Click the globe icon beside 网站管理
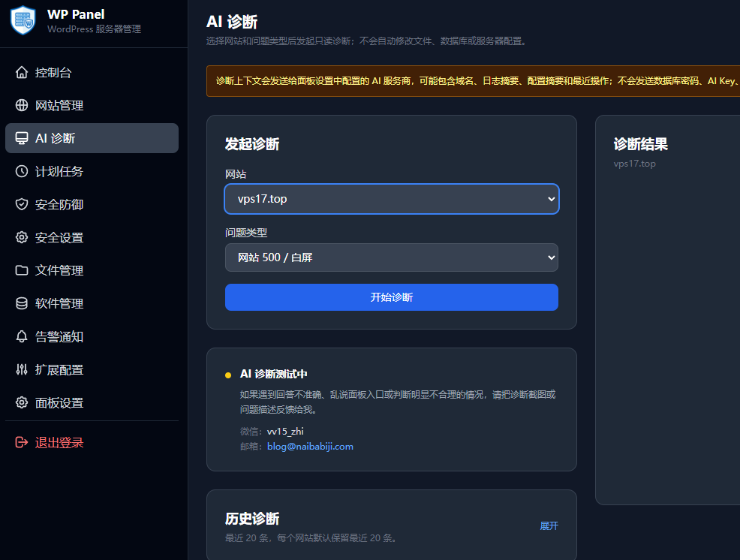This screenshot has height=560, width=740. pyautogui.click(x=22, y=105)
